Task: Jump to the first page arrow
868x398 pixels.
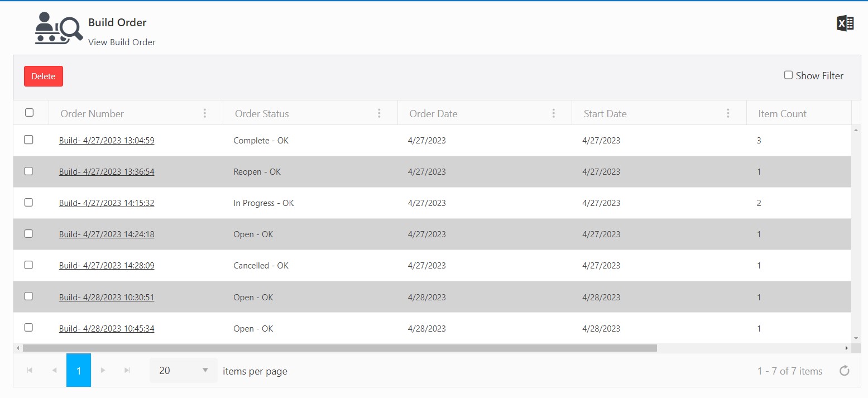Action: pos(30,370)
